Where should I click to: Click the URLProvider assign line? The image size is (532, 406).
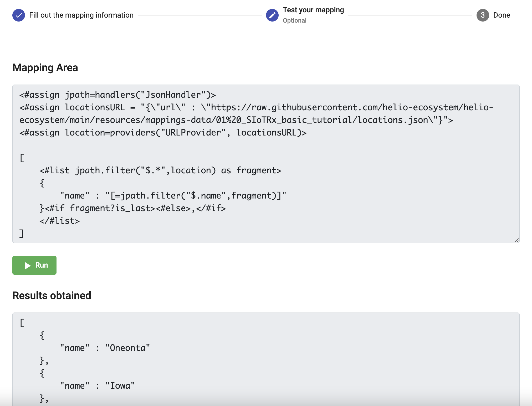pos(163,133)
